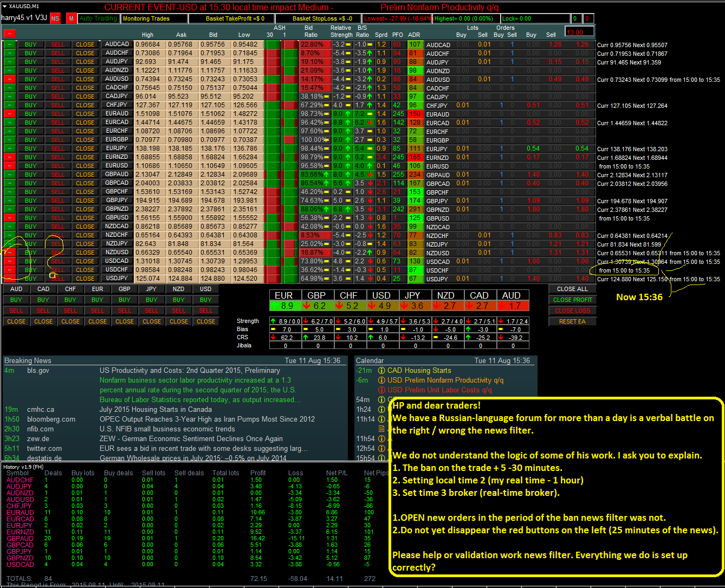Click CLOSE on the GBPCHF row
Screen dimensions: 725x588
coord(85,192)
